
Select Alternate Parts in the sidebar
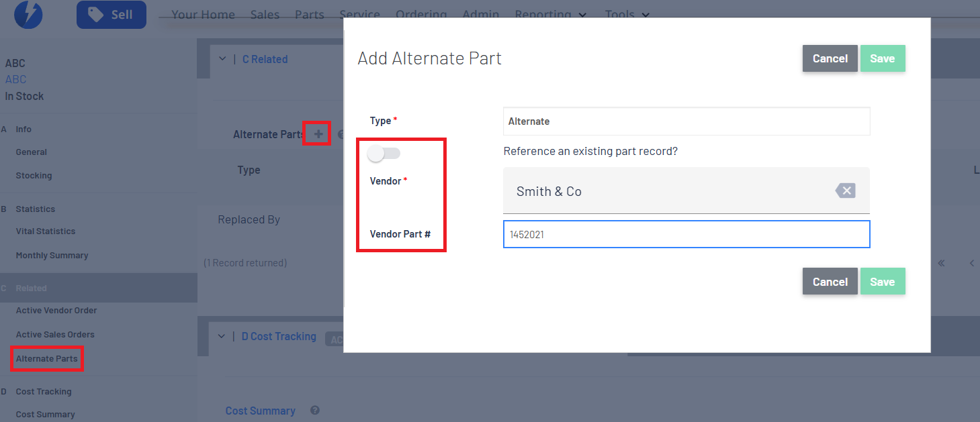(x=47, y=358)
